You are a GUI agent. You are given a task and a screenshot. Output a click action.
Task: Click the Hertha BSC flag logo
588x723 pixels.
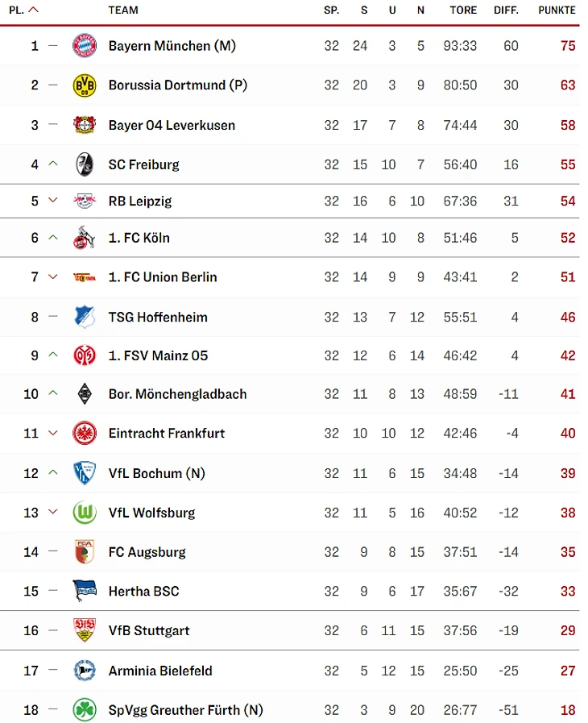pos(84,591)
